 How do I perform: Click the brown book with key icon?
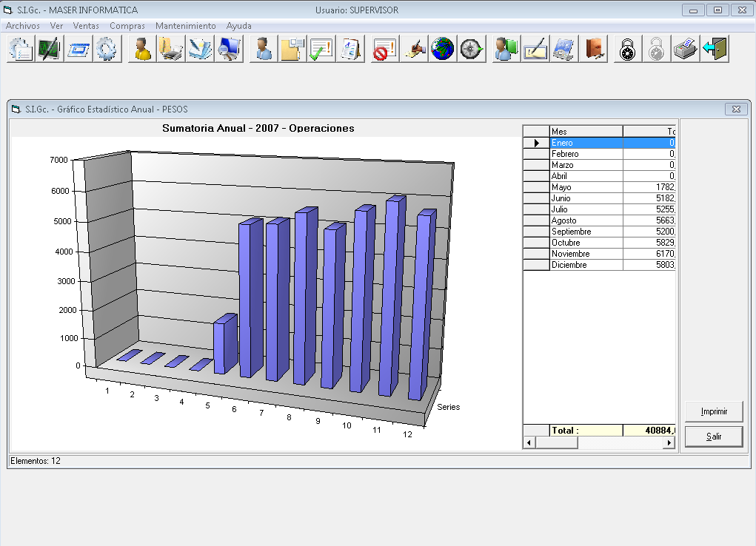click(x=593, y=49)
